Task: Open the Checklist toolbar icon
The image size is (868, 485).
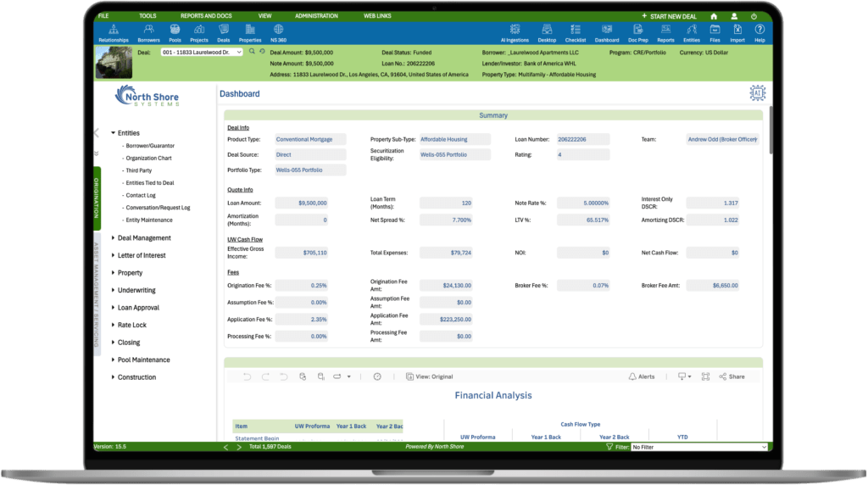Action: click(576, 33)
